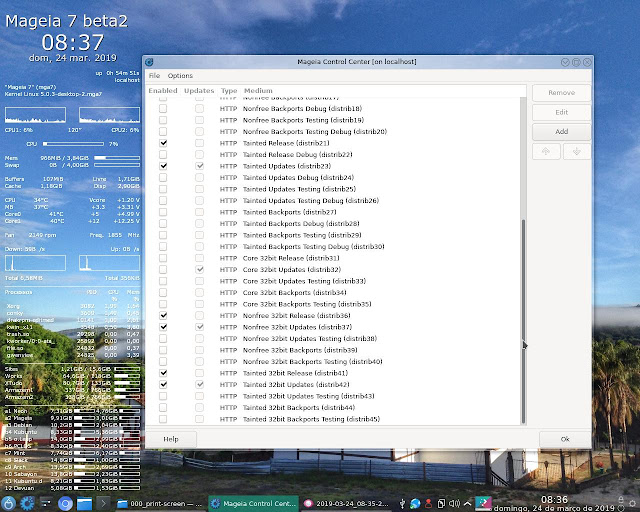Move selected medium down with arrow button
The width and height of the screenshot is (640, 512).
pos(577,151)
